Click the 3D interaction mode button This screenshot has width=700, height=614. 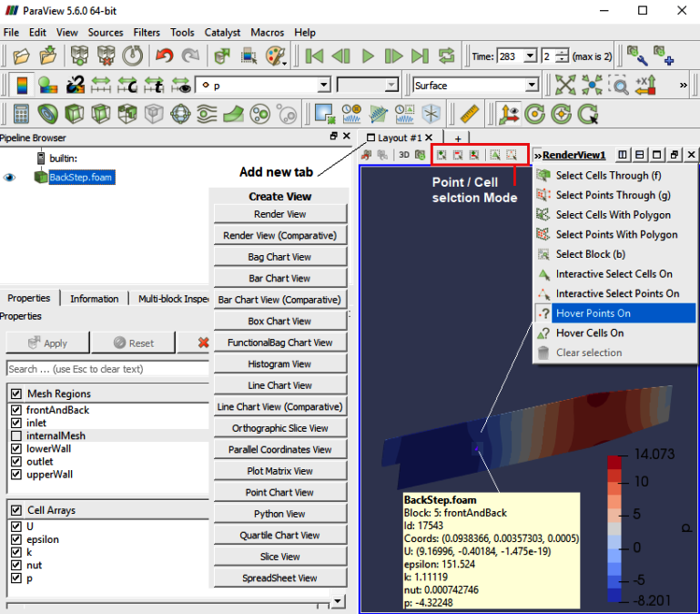[x=404, y=155]
